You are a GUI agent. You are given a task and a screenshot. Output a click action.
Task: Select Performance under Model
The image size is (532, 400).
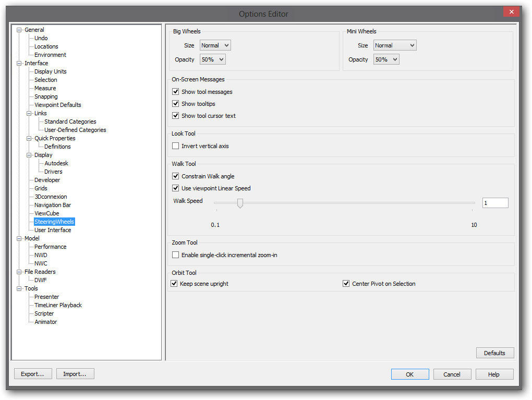click(50, 247)
